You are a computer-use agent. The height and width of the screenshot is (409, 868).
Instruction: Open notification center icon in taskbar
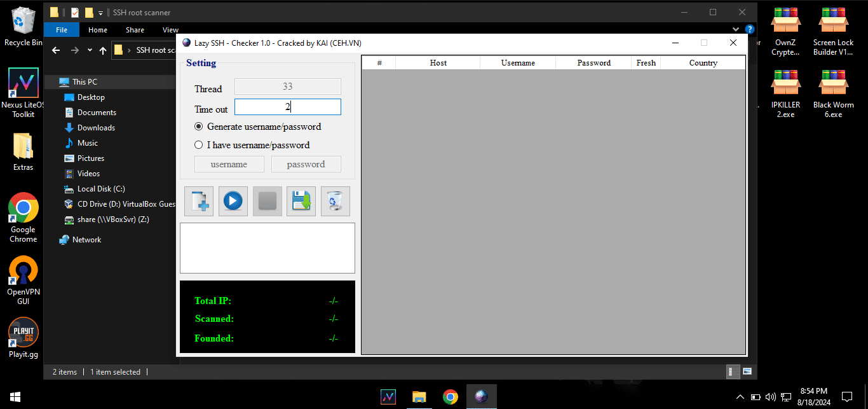click(847, 397)
